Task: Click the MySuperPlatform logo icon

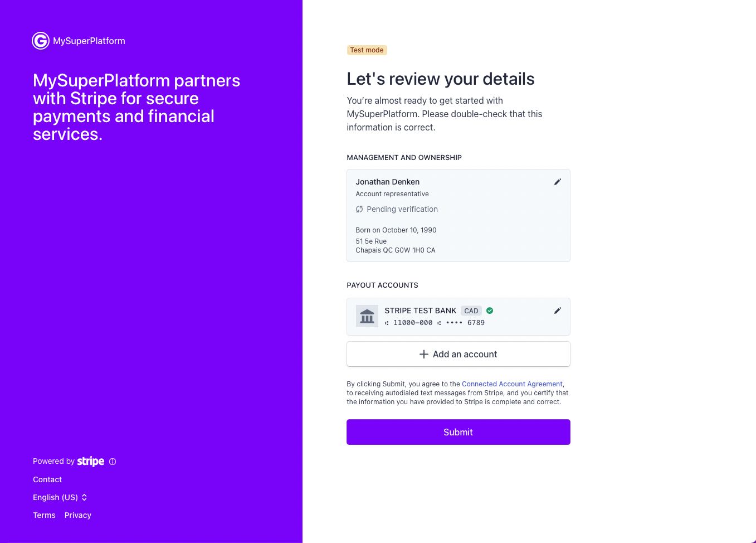Action: (x=41, y=41)
